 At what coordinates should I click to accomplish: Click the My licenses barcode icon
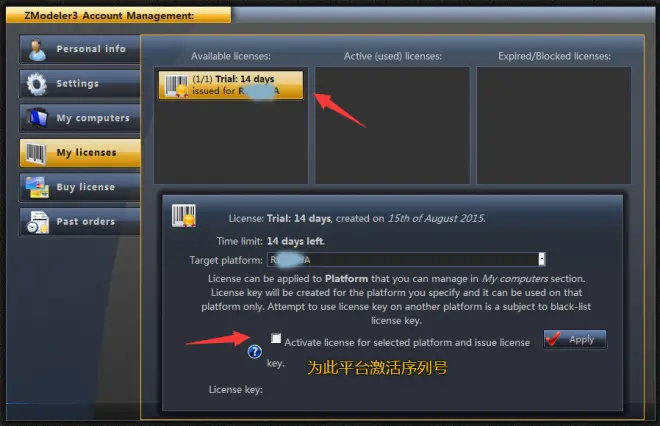(36, 153)
